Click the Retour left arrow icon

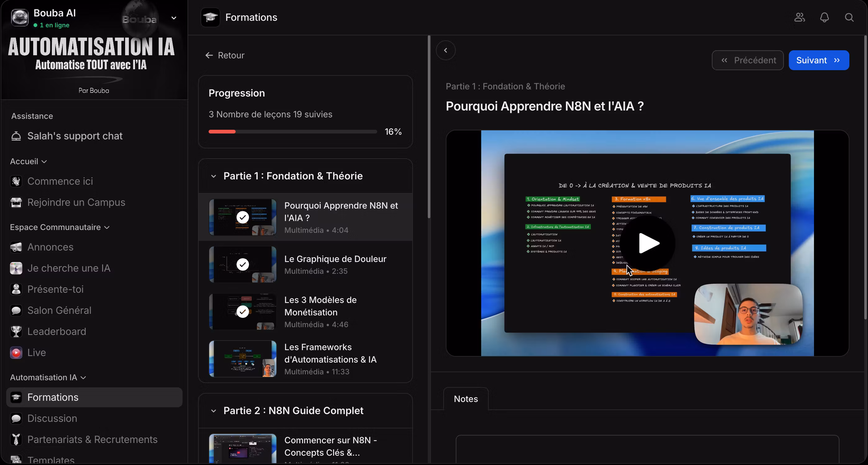pos(209,55)
